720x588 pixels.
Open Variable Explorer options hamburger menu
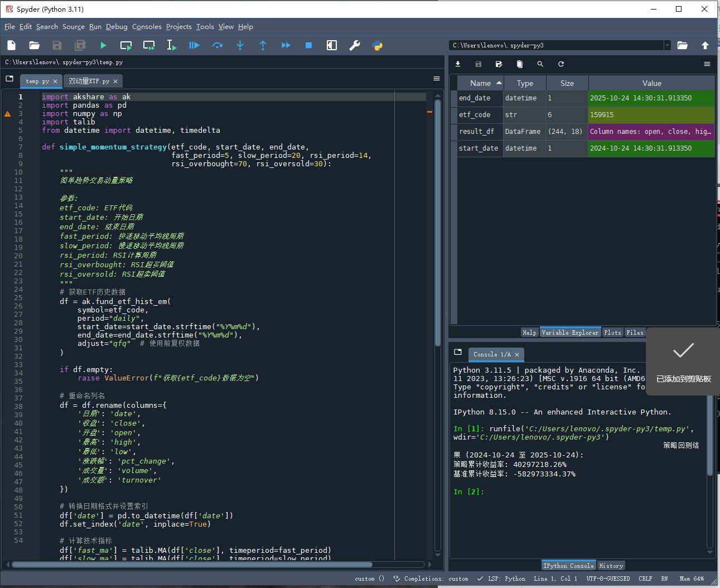[x=707, y=64]
